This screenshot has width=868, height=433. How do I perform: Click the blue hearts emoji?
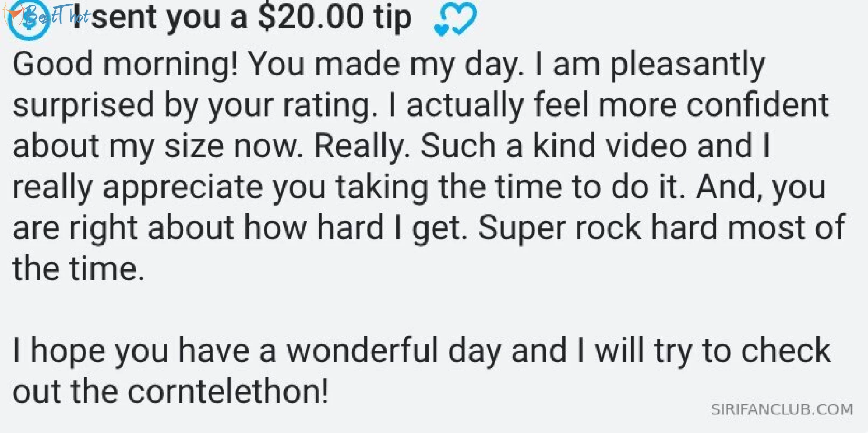coord(454,19)
